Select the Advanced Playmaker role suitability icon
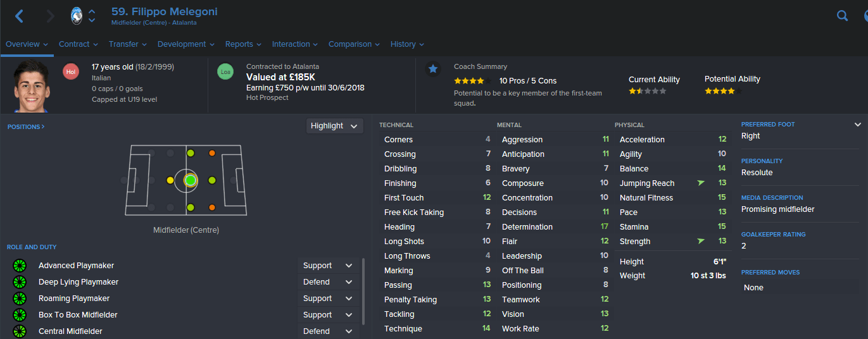 (20, 266)
